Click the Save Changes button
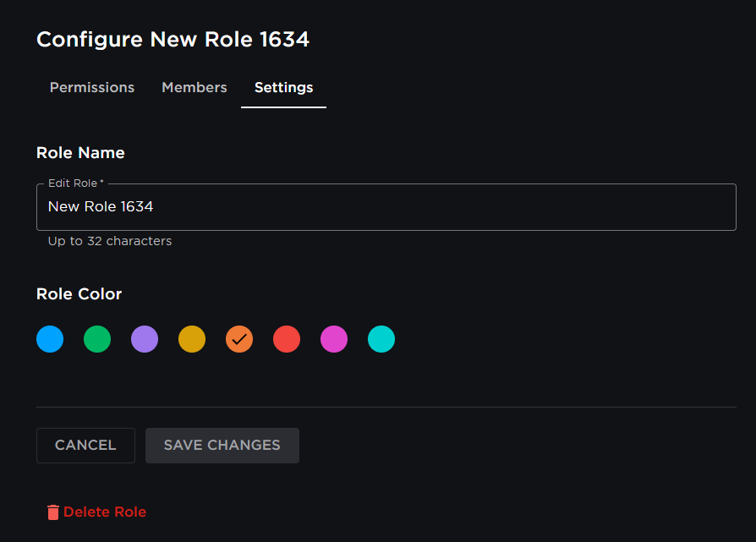This screenshot has width=756, height=542. coord(222,446)
